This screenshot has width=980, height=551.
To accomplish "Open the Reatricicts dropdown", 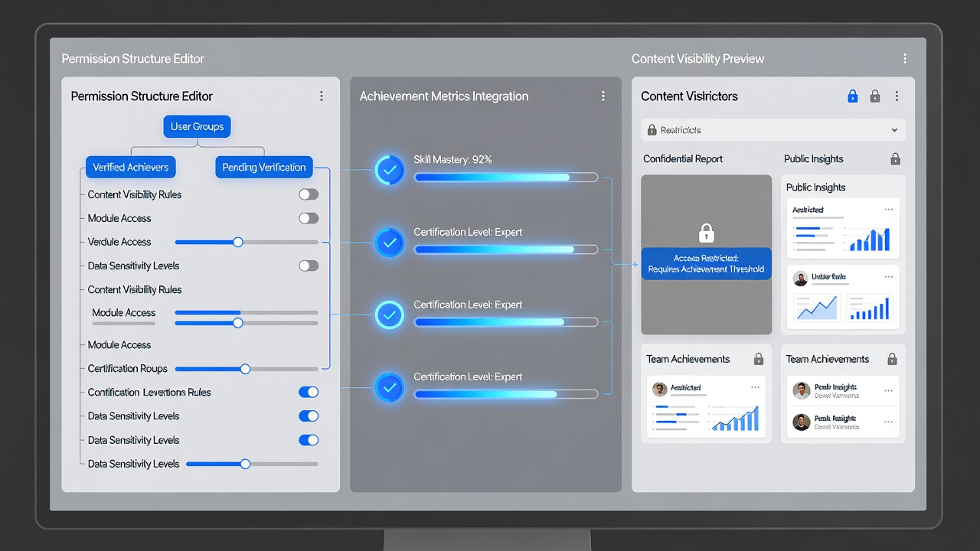I will [773, 130].
